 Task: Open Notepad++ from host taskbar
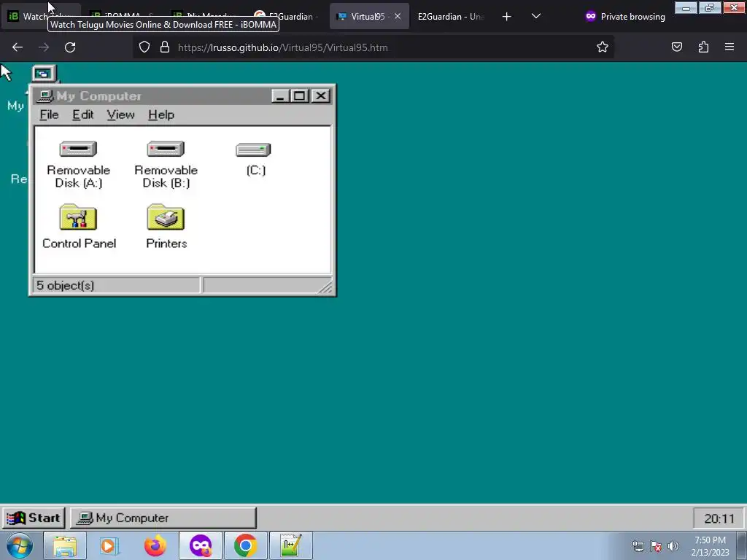coord(290,545)
